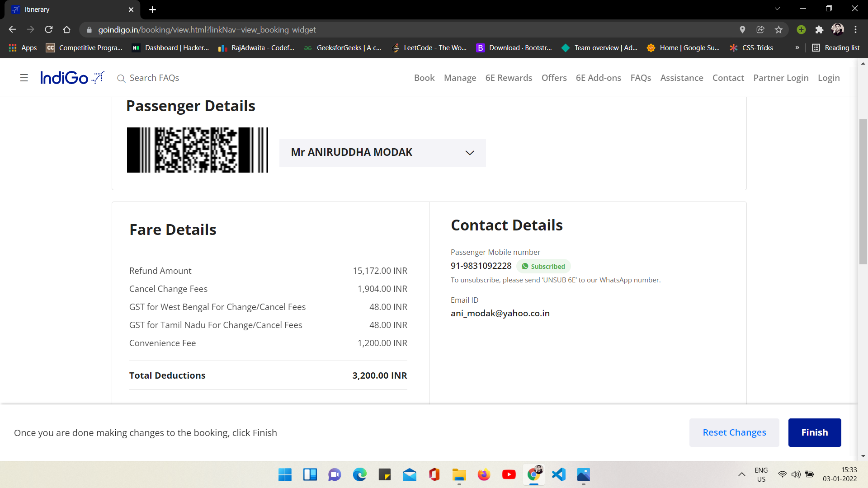
Task: Click the share page icon in address bar
Action: pos(760,30)
